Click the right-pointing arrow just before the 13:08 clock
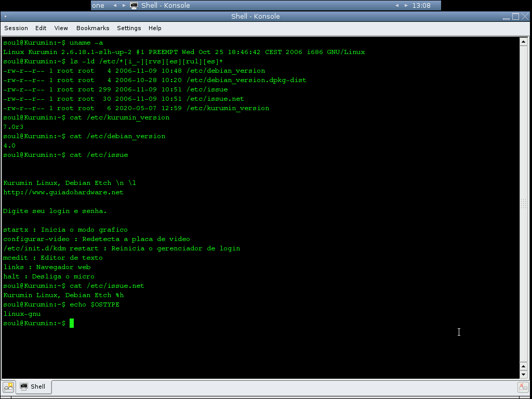The width and height of the screenshot is (532, 399). coord(406,5)
